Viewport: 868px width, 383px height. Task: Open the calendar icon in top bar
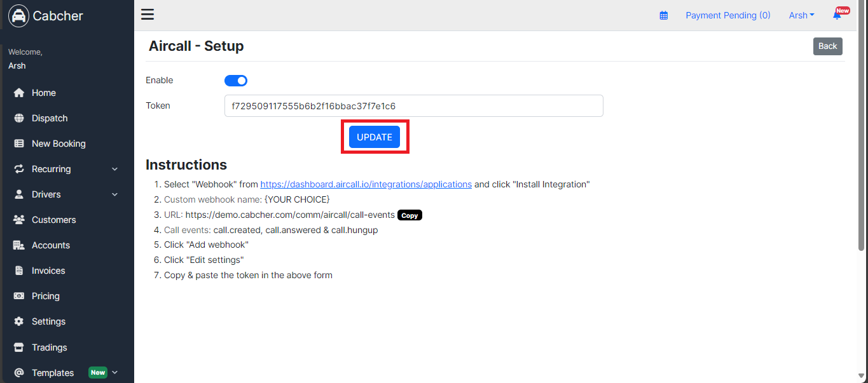click(x=664, y=15)
